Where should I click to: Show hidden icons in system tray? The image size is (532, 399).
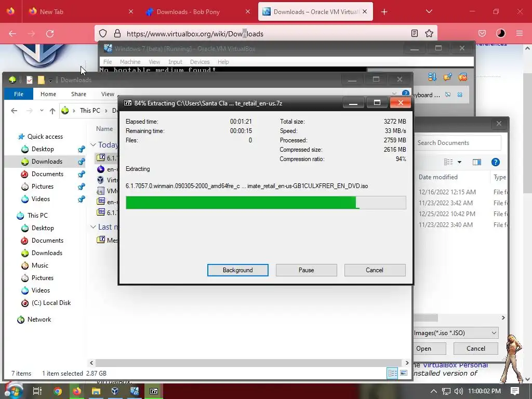pyautogui.click(x=434, y=391)
